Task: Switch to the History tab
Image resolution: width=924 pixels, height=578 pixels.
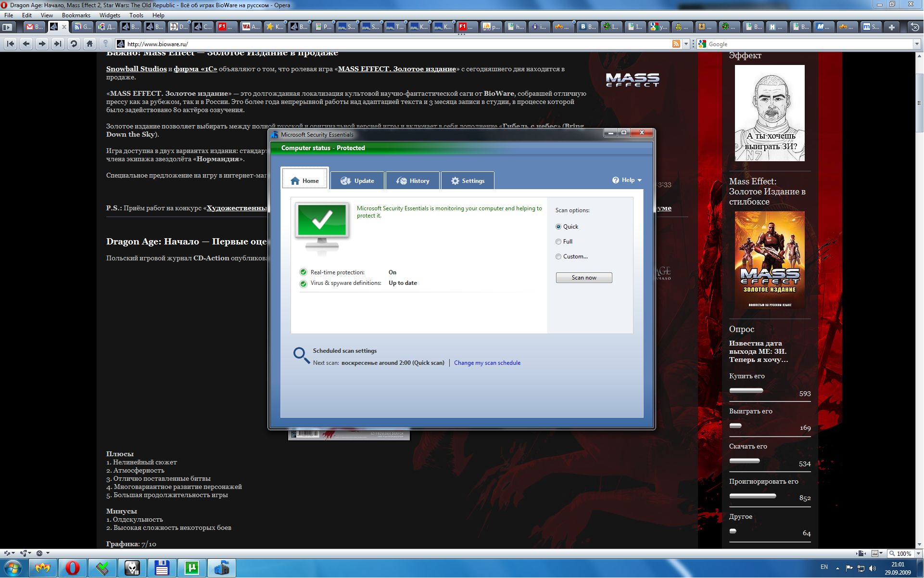Action: 413,180
